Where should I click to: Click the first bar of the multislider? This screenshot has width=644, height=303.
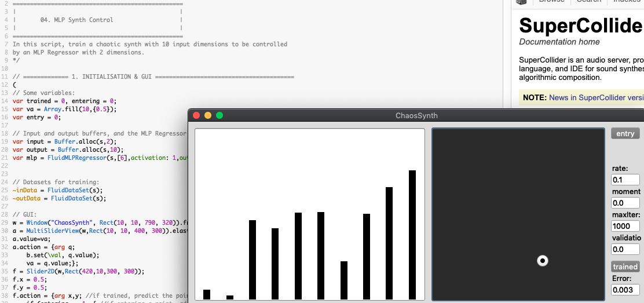tap(207, 294)
